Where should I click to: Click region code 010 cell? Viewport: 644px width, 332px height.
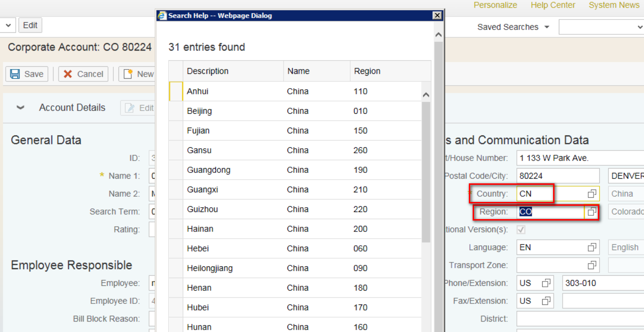(x=386, y=111)
